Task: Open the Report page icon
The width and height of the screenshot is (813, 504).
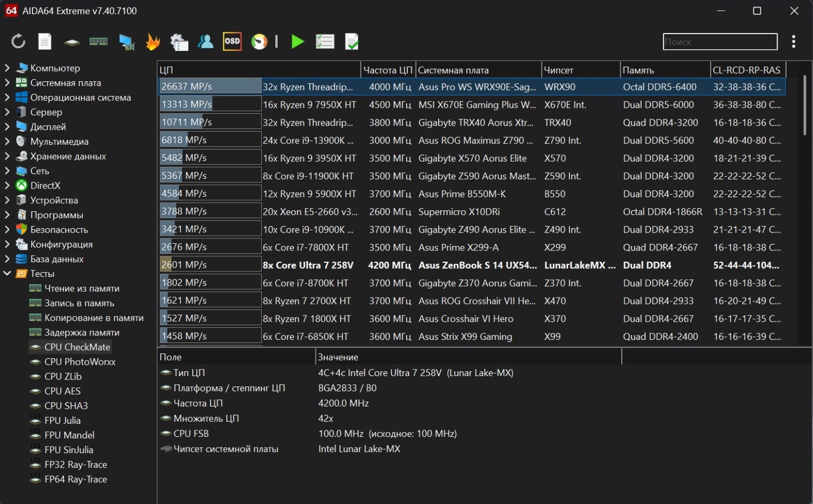Action: coord(45,42)
